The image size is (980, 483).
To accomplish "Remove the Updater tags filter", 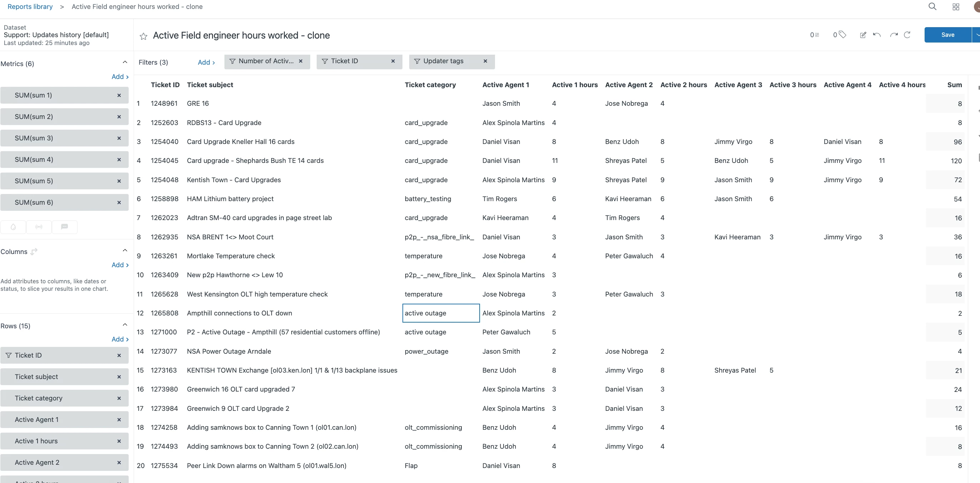I will coord(485,61).
